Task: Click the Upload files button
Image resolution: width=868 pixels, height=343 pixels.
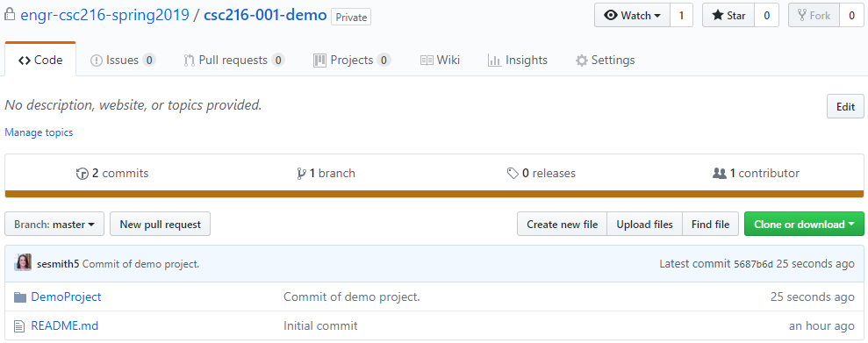Action: (x=645, y=224)
